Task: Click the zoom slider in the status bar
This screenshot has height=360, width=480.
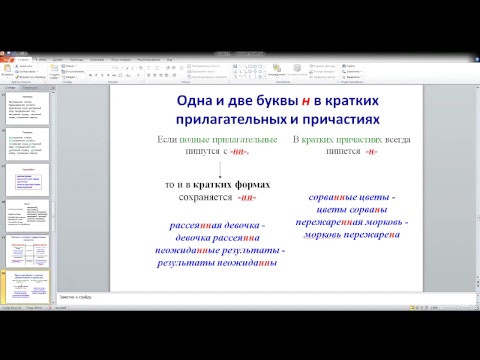Action: (x=457, y=308)
